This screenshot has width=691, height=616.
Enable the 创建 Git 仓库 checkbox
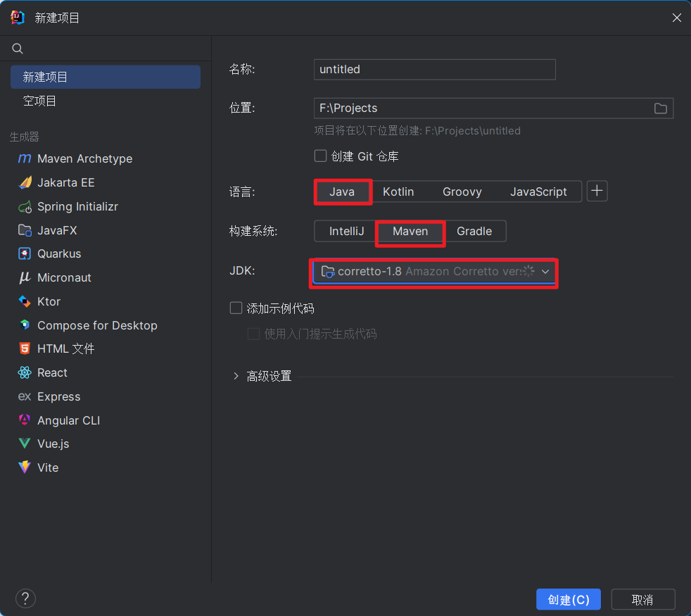click(320, 156)
